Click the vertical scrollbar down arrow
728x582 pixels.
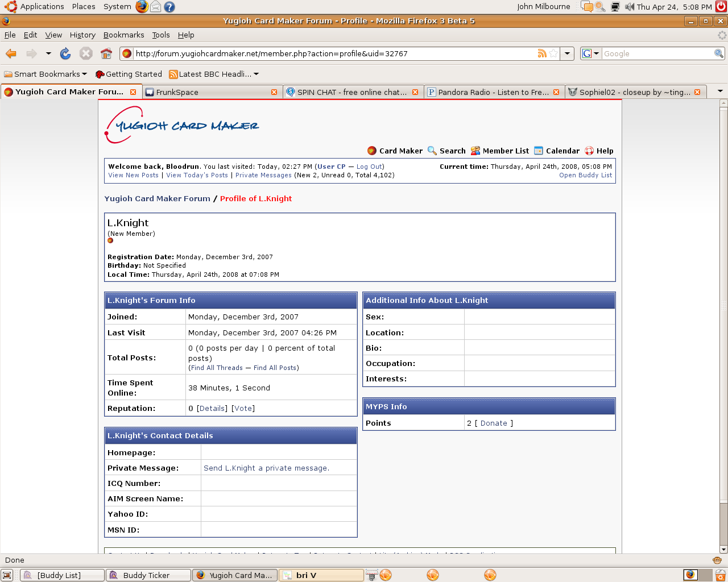pos(723,550)
